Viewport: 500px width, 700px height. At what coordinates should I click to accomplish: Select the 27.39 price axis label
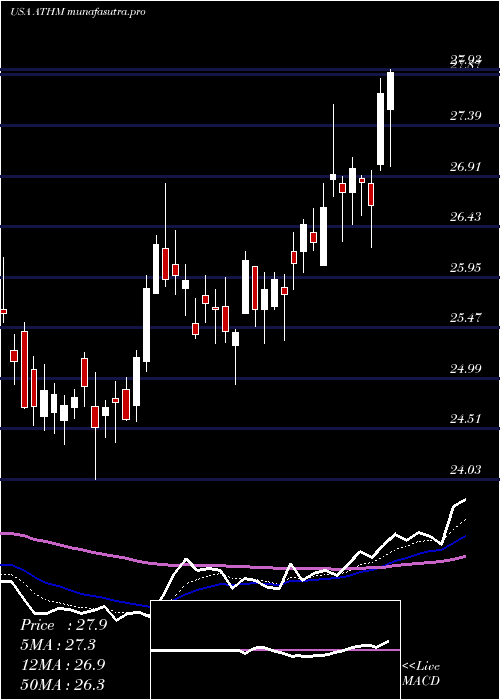tap(465, 116)
